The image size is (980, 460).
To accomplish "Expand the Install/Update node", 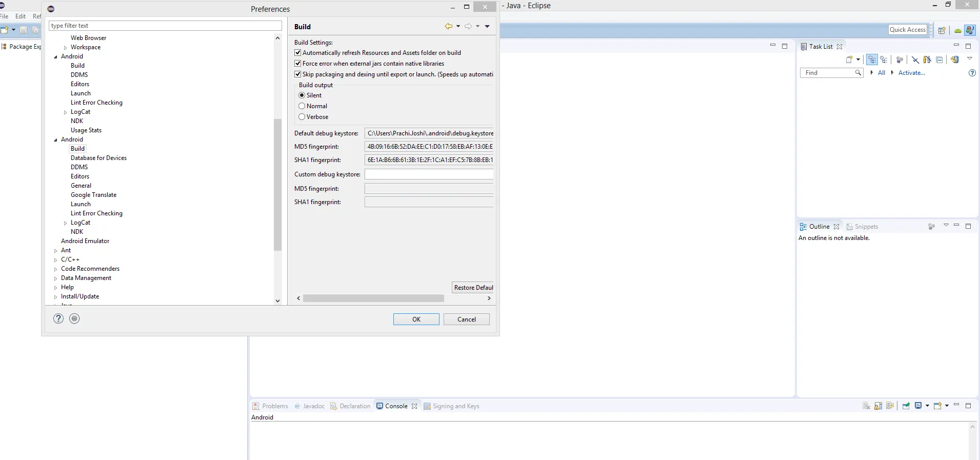I will point(55,297).
